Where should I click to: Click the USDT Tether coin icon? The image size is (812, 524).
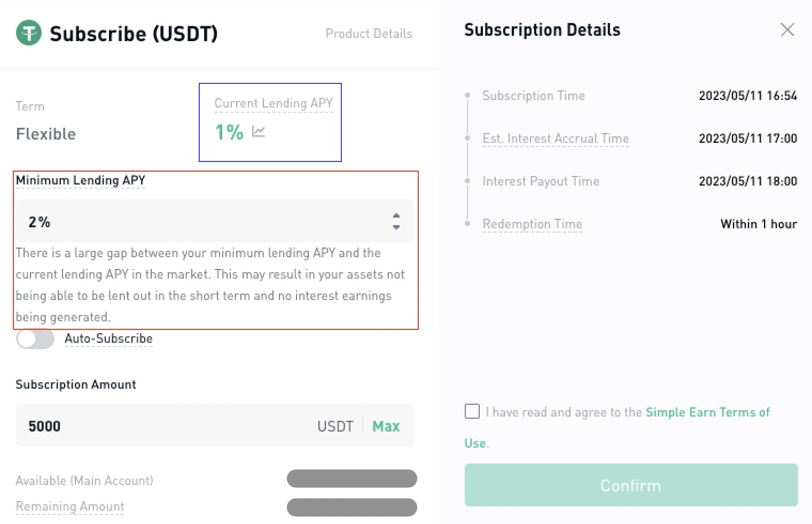pos(29,33)
